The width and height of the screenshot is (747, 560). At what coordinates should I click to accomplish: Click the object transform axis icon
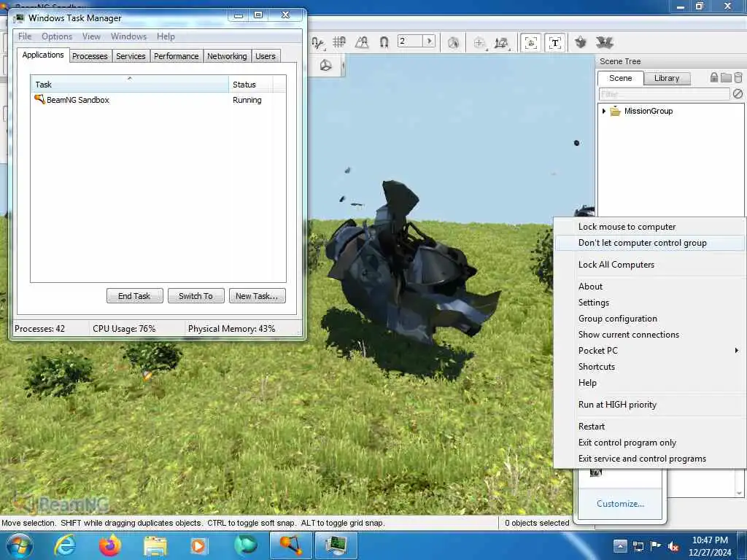[x=501, y=43]
